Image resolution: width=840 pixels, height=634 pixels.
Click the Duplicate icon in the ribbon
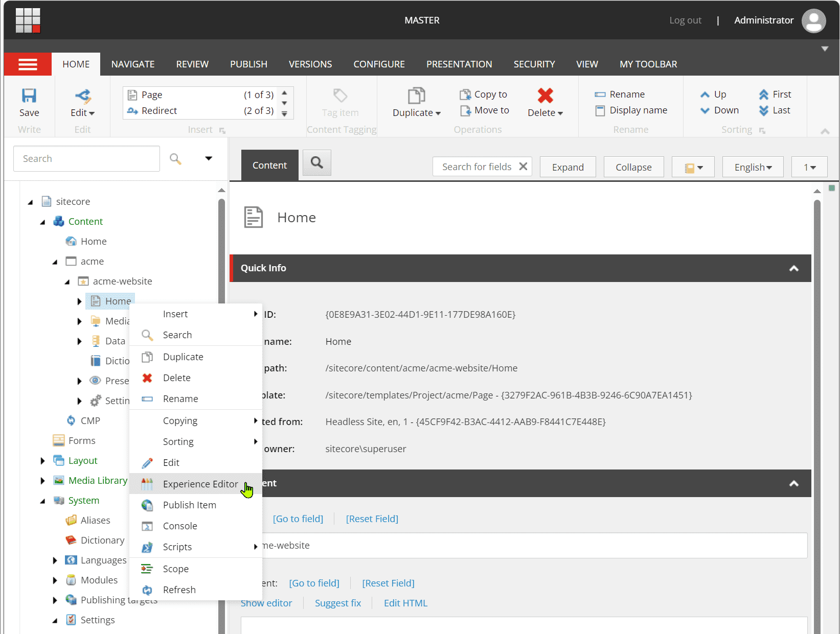[416, 96]
